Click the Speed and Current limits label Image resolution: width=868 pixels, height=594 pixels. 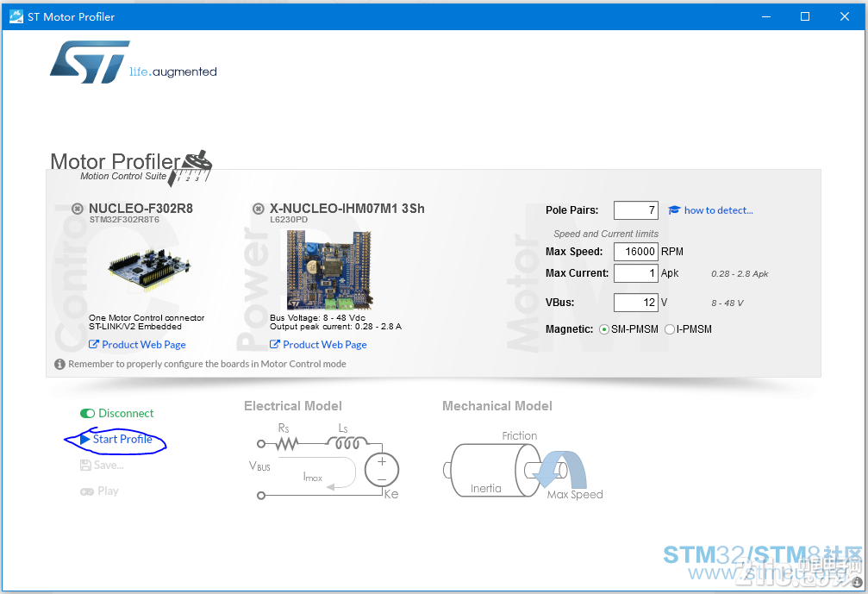tap(606, 234)
